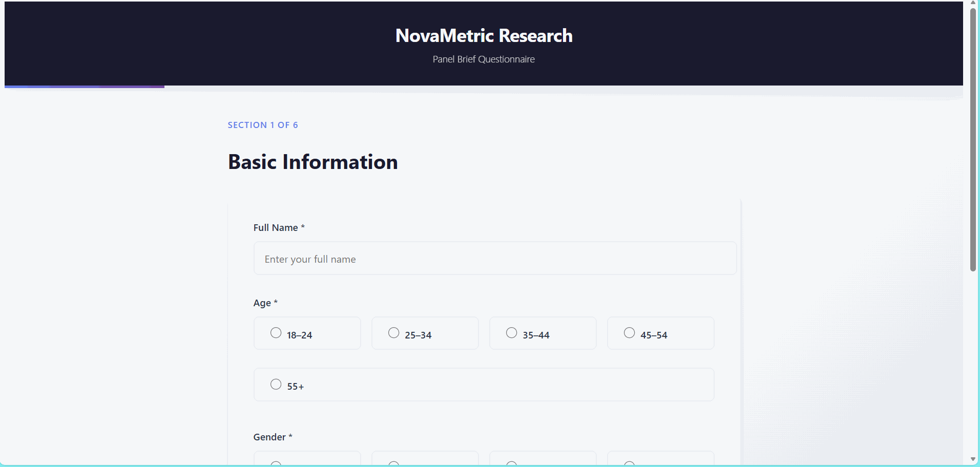Click the scrollbar down arrow
This screenshot has width=980, height=467.
pyautogui.click(x=973, y=459)
